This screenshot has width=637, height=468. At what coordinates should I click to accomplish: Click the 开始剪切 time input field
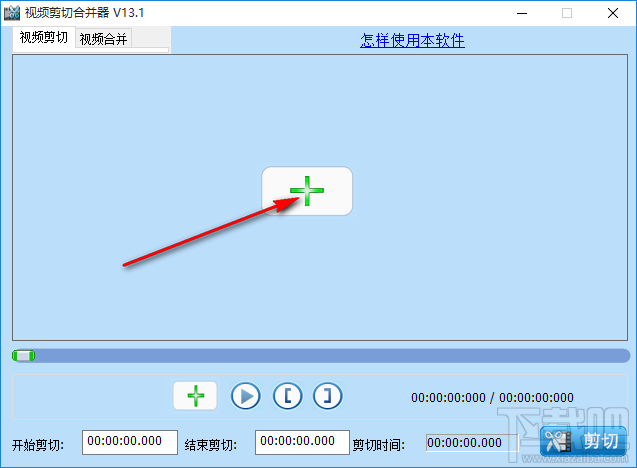[130, 442]
